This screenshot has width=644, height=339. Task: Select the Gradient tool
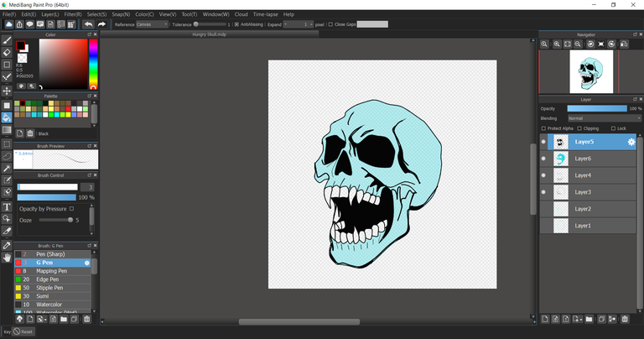[x=7, y=130]
